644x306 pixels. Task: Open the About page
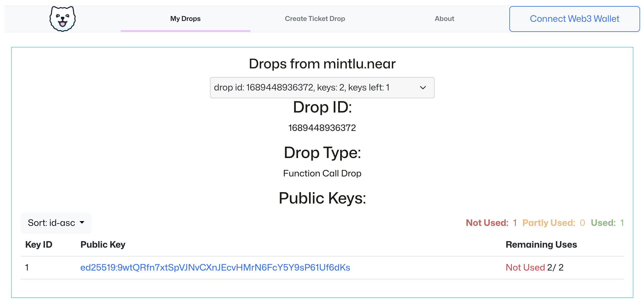click(x=444, y=19)
